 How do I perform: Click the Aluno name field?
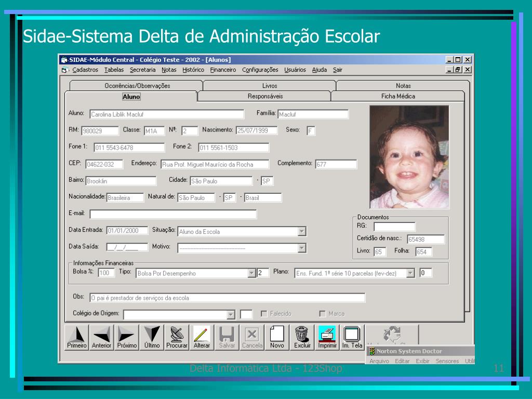(x=167, y=114)
